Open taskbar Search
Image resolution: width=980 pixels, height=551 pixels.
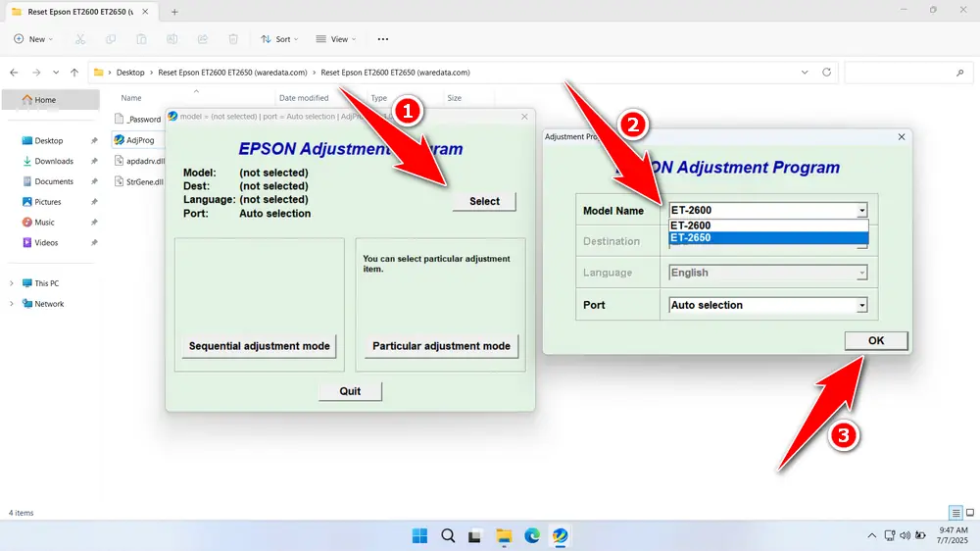point(448,536)
